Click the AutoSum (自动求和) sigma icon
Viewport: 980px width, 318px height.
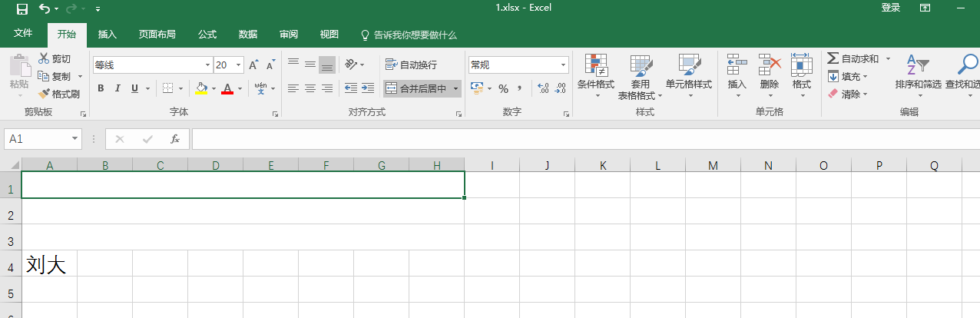point(833,58)
